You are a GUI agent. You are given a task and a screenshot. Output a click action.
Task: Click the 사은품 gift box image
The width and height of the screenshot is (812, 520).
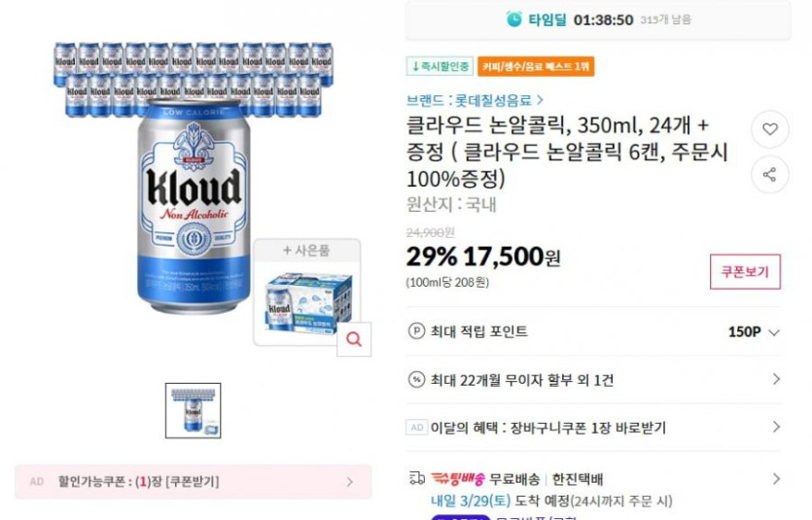[x=306, y=302]
